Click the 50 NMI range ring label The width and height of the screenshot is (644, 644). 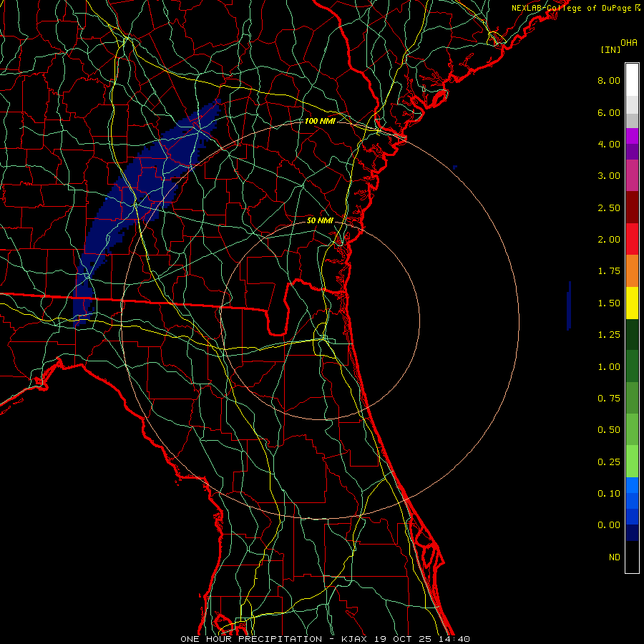pyautogui.click(x=320, y=220)
